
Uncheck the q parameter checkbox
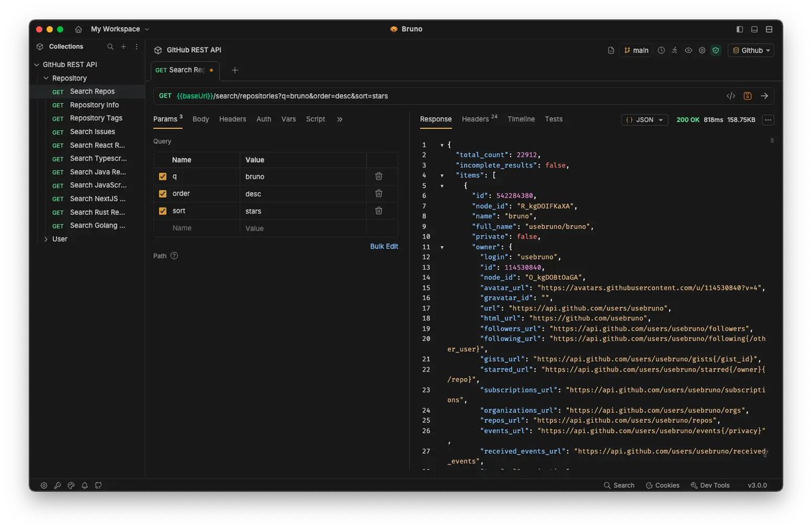tap(163, 177)
